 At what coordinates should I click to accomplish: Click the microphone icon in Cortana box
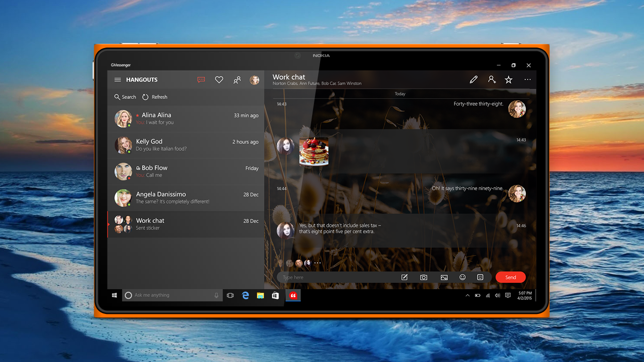click(x=216, y=295)
